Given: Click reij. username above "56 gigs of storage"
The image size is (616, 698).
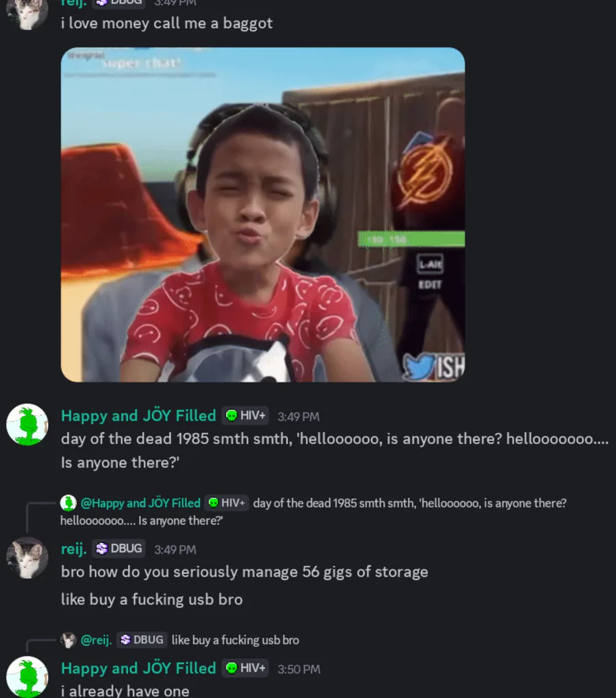Looking at the screenshot, I should coord(74,549).
